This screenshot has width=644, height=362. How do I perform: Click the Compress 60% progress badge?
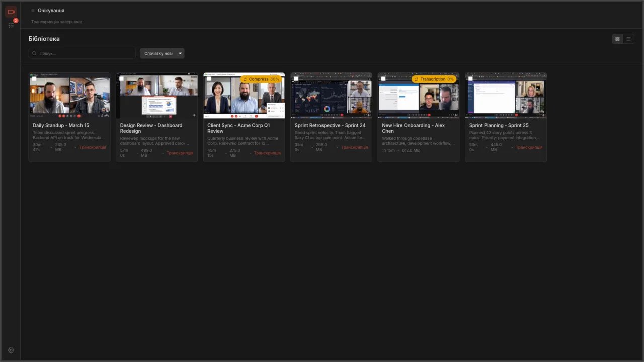coord(261,79)
